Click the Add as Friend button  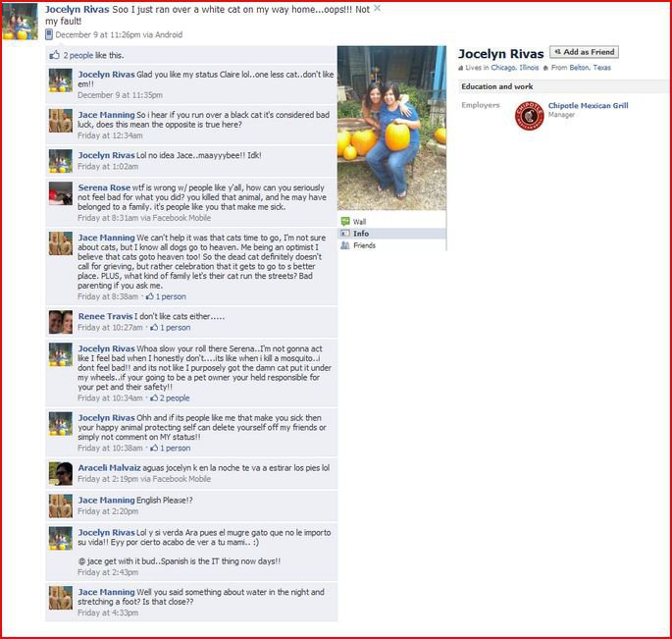tap(584, 52)
